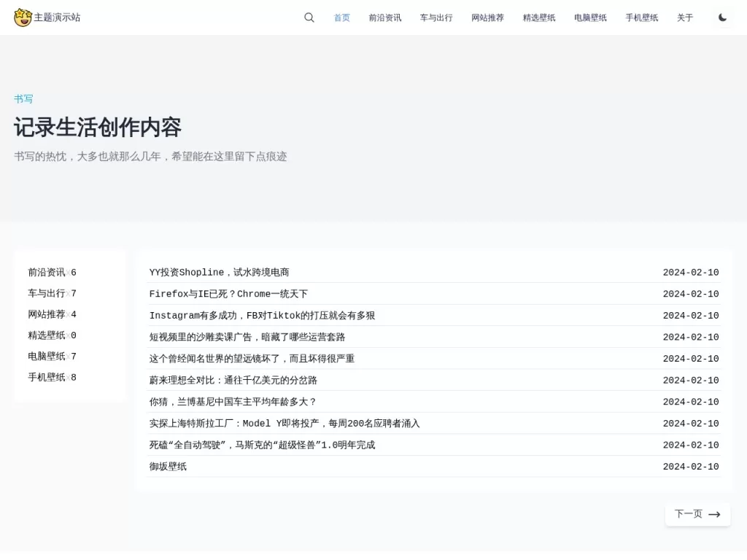This screenshot has height=560, width=747.
Task: Open the 御坂壁纸 post
Action: (x=168, y=467)
